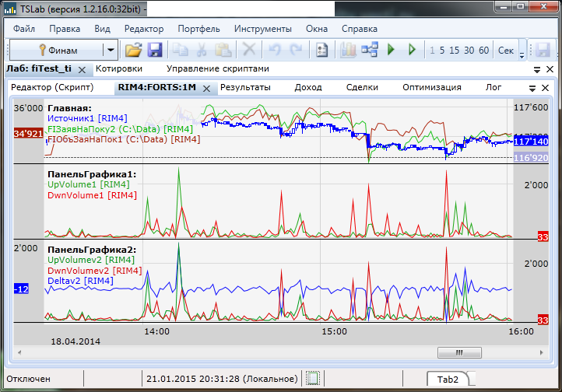Image resolution: width=562 pixels, height=392 pixels.
Task: Select the 60 interval button
Action: click(483, 51)
